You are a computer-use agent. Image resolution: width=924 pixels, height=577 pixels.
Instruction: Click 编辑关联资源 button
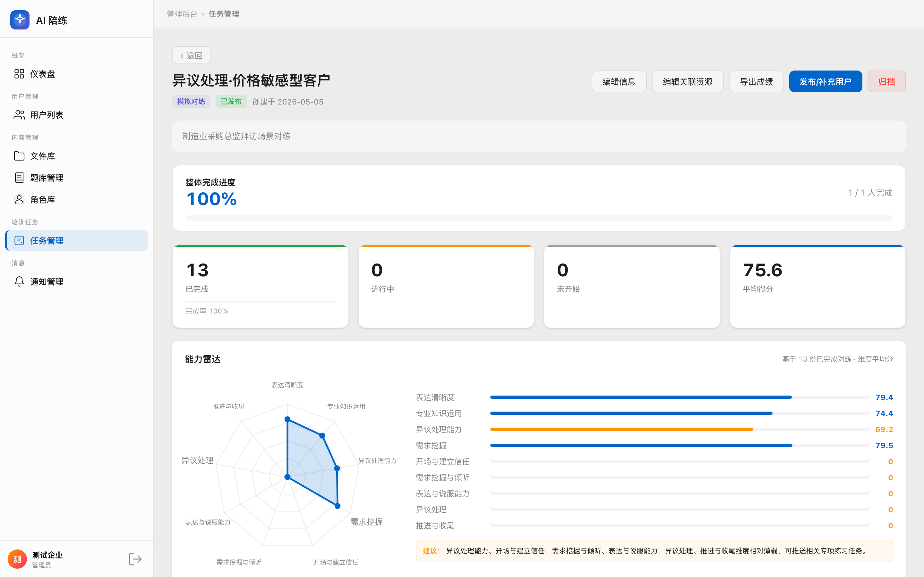coord(687,81)
